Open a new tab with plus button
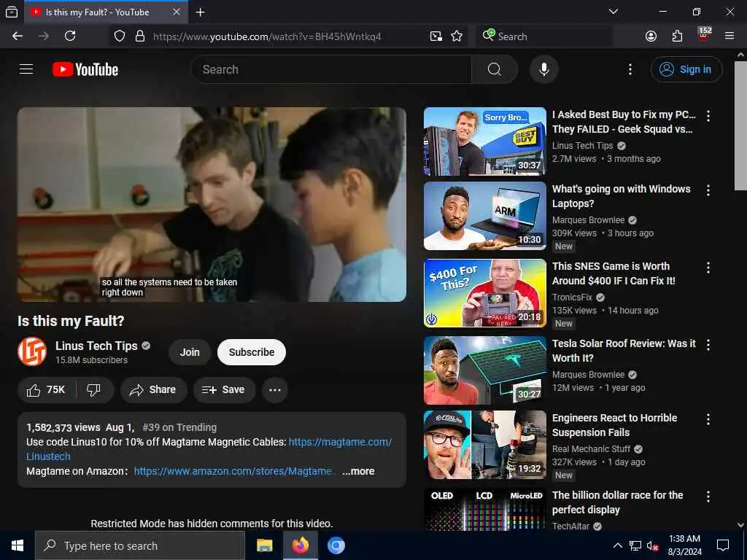Image resolution: width=747 pixels, height=560 pixels. tap(201, 12)
